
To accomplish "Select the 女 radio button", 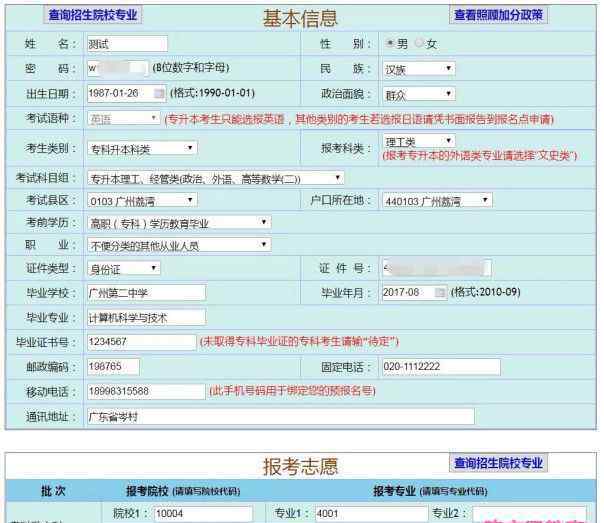I will (x=419, y=43).
